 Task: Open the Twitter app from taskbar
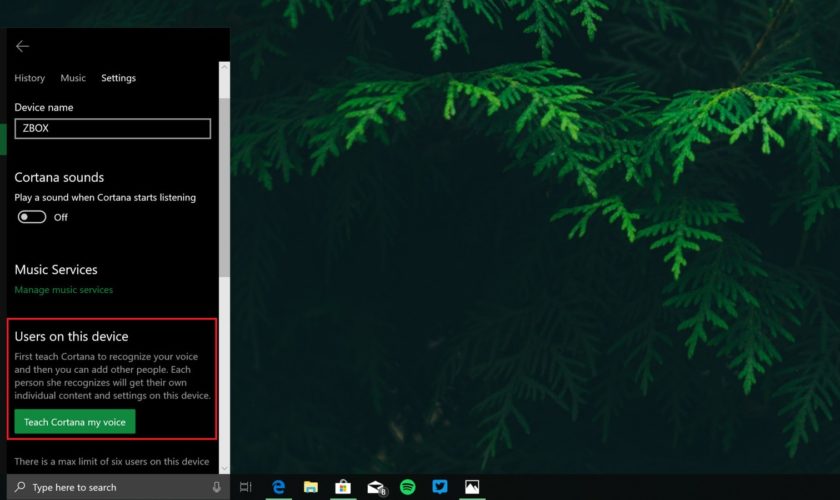click(x=440, y=487)
